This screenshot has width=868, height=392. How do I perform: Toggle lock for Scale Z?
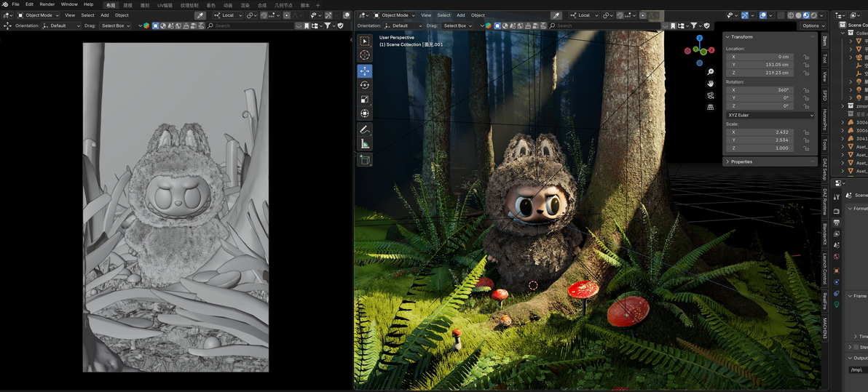pyautogui.click(x=806, y=148)
